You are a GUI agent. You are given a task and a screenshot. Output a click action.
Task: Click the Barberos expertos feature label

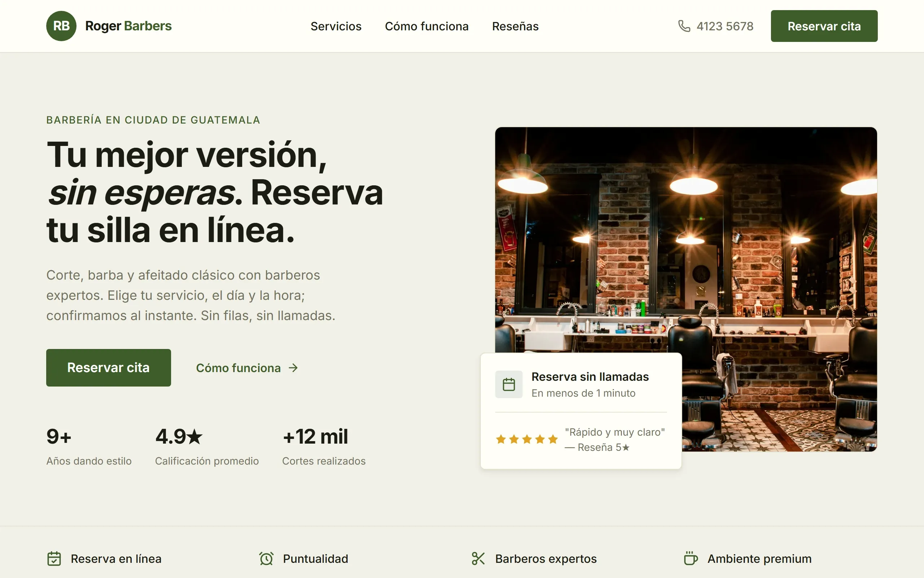pos(546,559)
